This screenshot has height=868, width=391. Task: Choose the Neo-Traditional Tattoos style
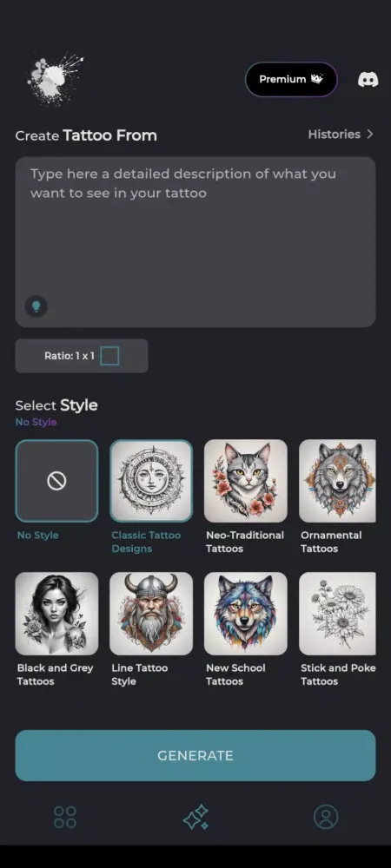(246, 481)
